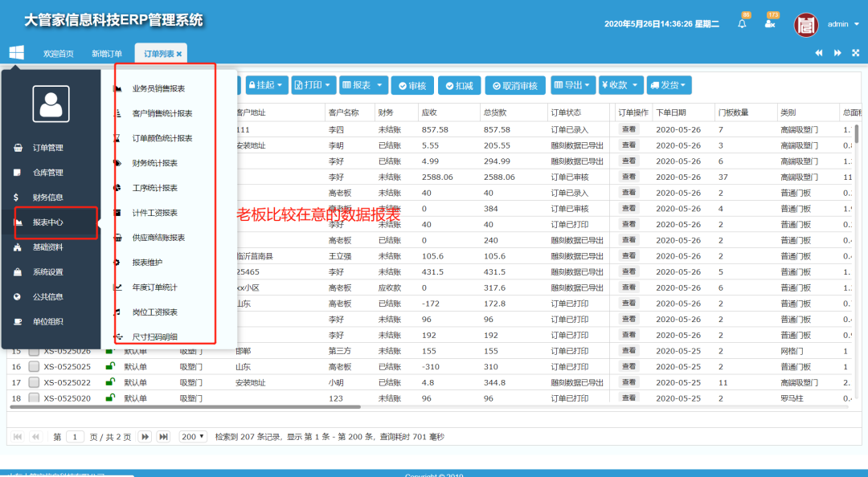Screen dimensions: 868x477
Task: Select the checkbox for row XS-0525025
Action: pos(34,367)
